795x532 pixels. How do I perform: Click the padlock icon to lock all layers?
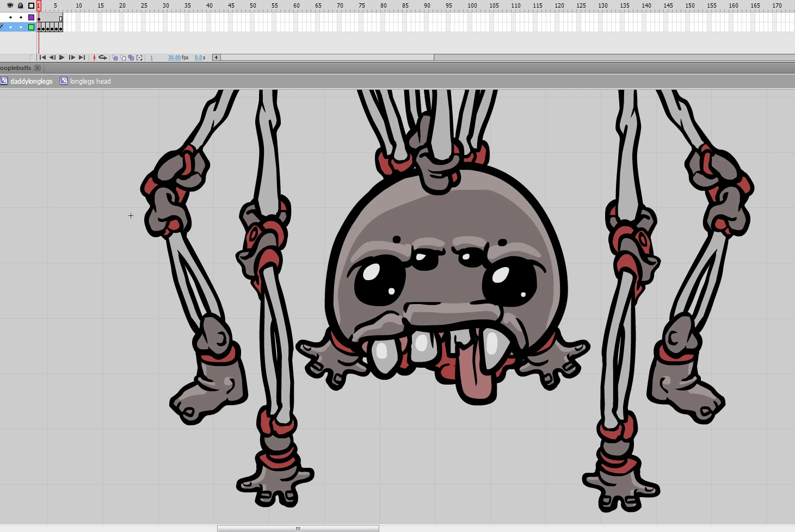tap(21, 5)
